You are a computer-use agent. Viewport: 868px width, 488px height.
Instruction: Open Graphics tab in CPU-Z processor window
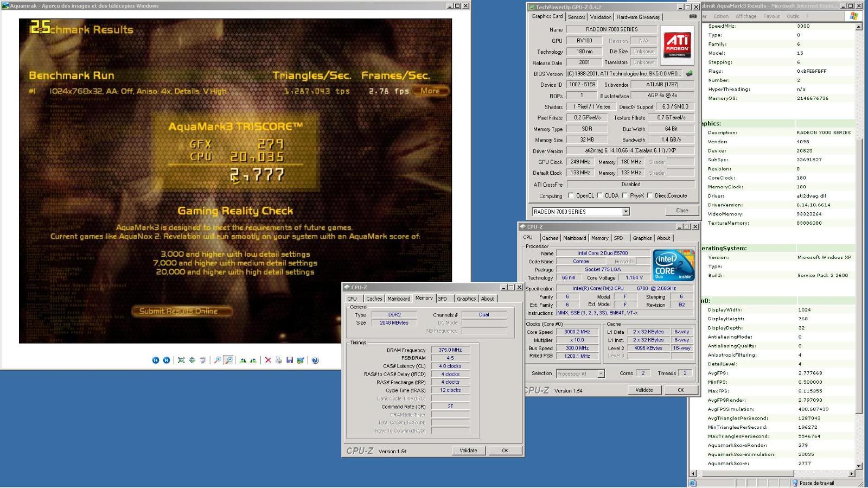(642, 238)
